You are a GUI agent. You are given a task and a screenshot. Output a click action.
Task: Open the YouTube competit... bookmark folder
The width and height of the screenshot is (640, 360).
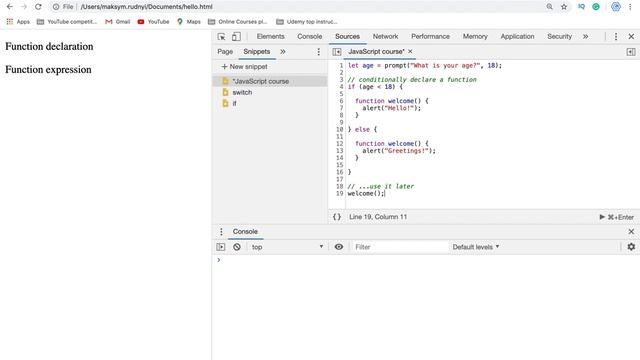pyautogui.click(x=67, y=22)
